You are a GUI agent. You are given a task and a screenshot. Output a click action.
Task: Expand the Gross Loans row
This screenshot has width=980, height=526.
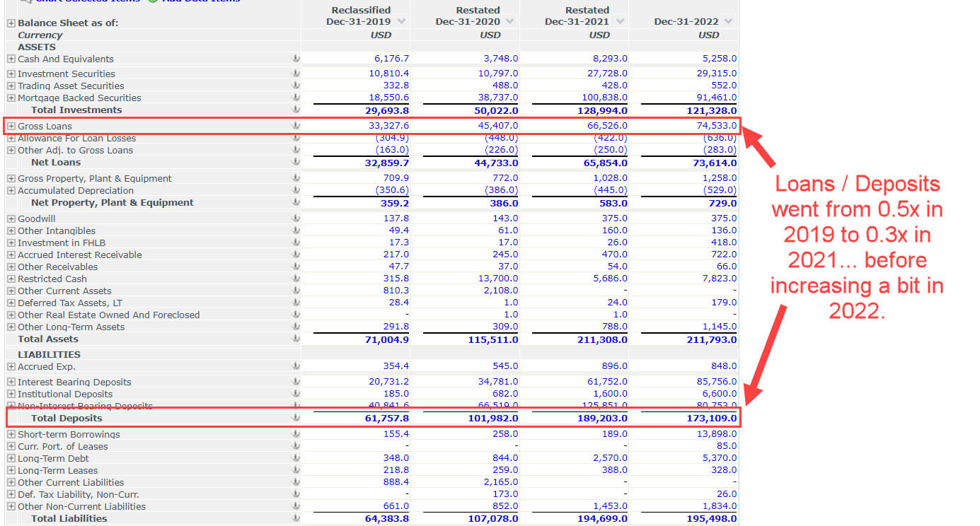click(11, 126)
